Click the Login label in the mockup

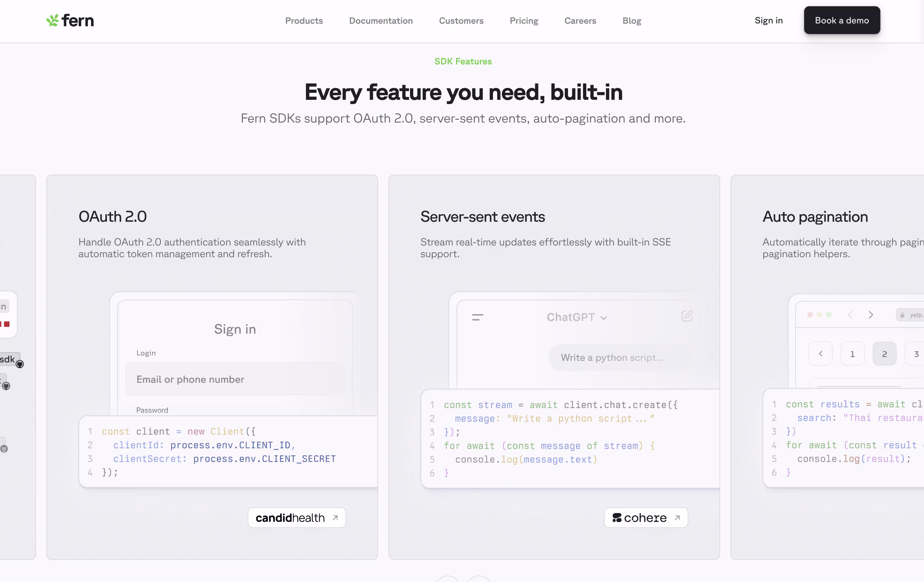pos(146,352)
